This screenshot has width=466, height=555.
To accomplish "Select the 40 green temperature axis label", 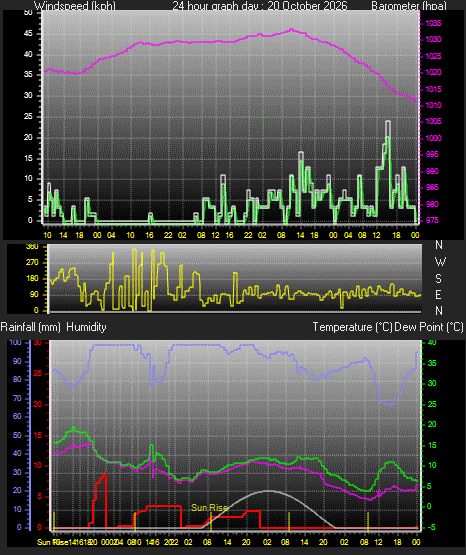I will pyautogui.click(x=432, y=343).
